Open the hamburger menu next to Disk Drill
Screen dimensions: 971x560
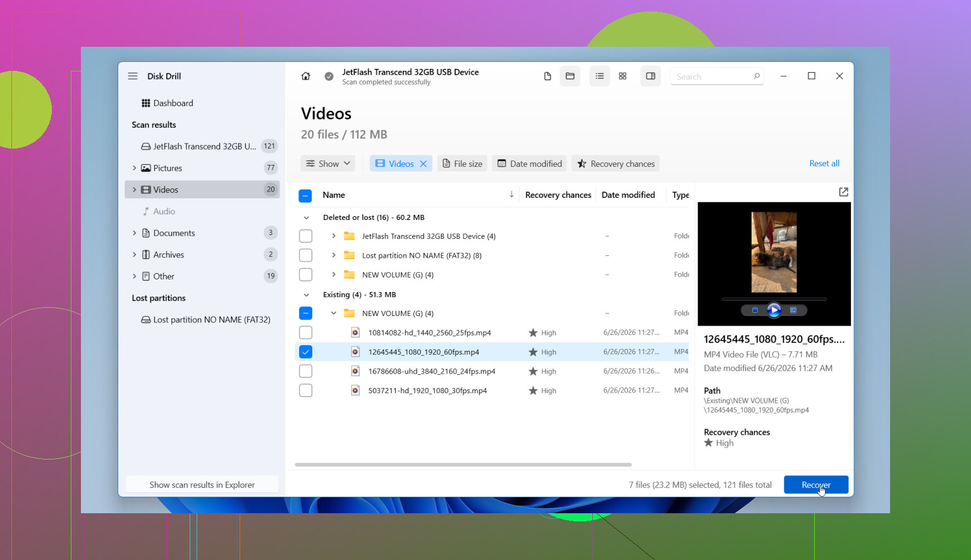tap(133, 76)
